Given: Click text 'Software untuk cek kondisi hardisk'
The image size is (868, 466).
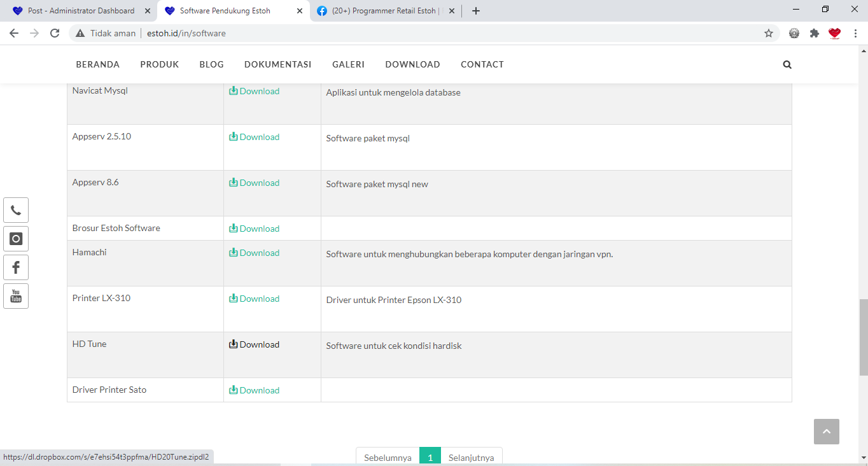Looking at the screenshot, I should (394, 346).
